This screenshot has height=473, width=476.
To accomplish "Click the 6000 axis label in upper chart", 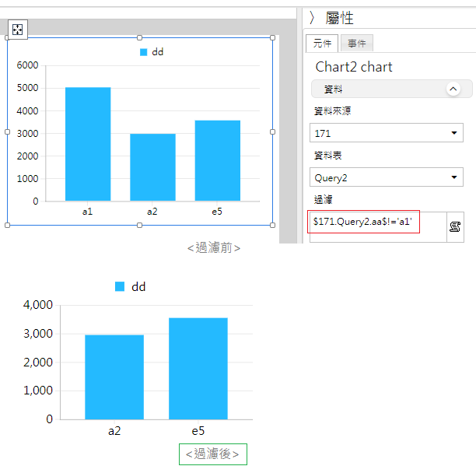I will (x=28, y=65).
